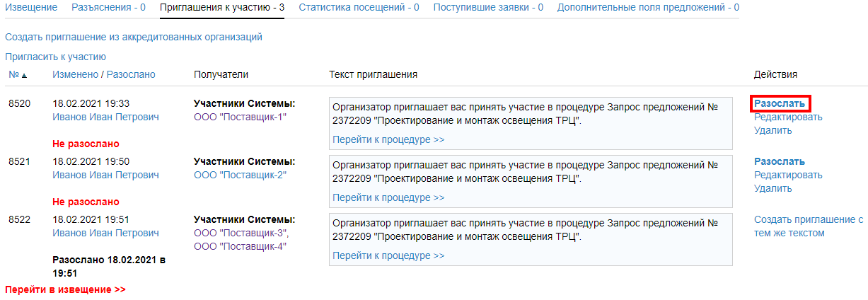Click Перейти к процедуре in invitation 8522
Image resolution: width=868 pixels, height=300 pixels.
[x=388, y=255]
